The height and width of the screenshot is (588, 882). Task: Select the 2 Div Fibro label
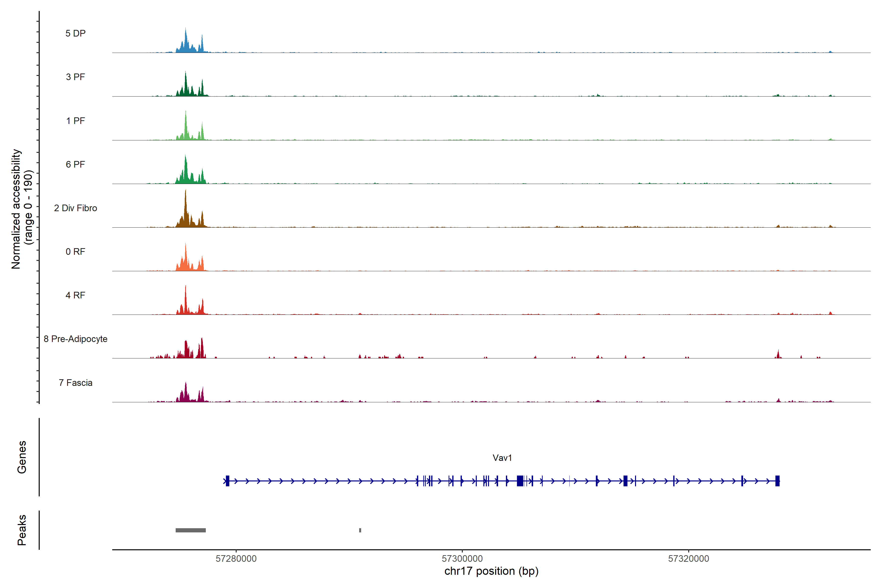point(75,208)
